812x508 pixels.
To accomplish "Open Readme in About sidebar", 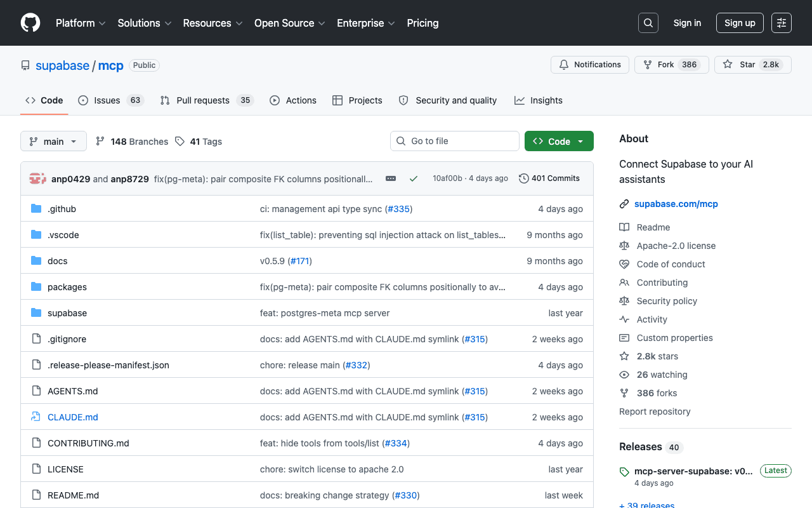I will click(645, 227).
